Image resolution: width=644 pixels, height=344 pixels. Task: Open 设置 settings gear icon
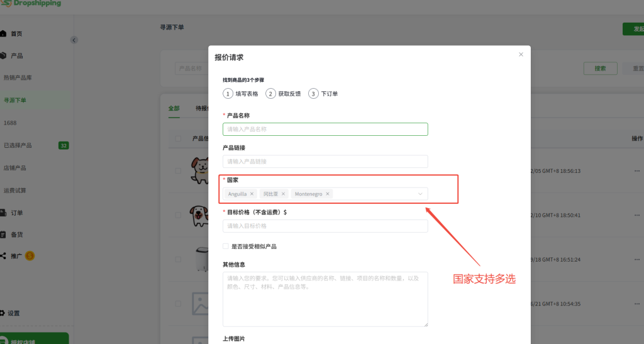(x=4, y=313)
